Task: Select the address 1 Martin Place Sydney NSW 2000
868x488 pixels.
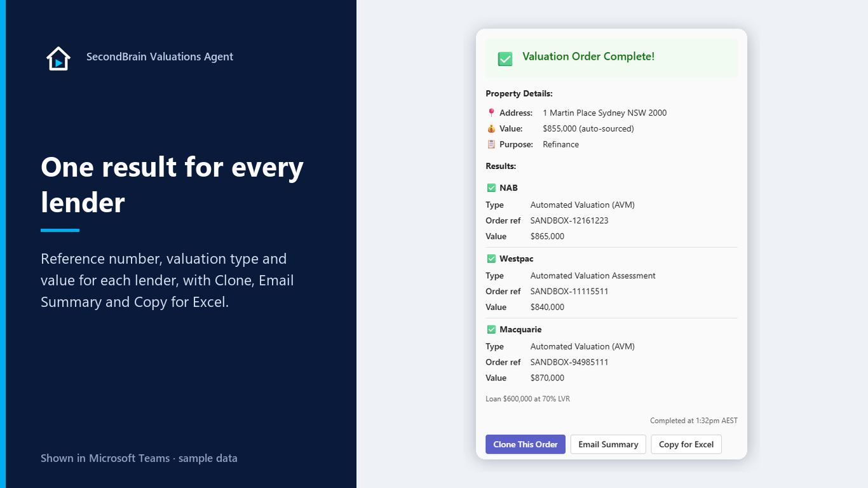Action: click(604, 113)
